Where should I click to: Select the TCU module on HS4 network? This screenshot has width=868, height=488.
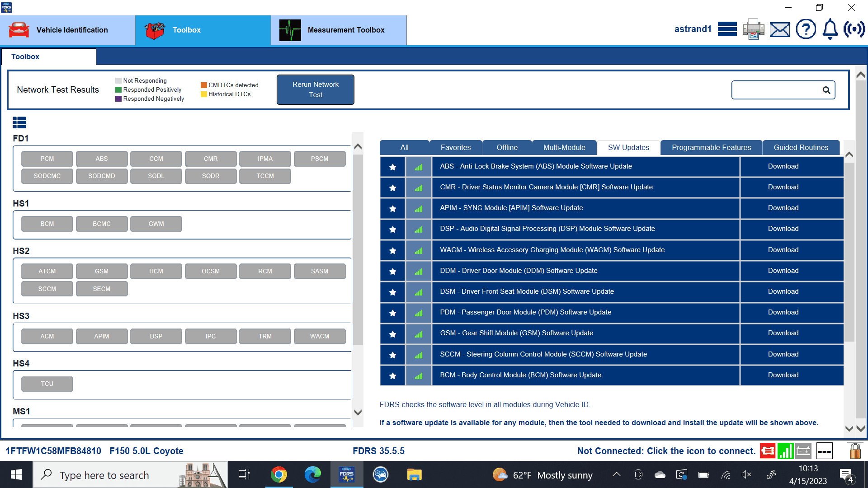click(x=47, y=384)
